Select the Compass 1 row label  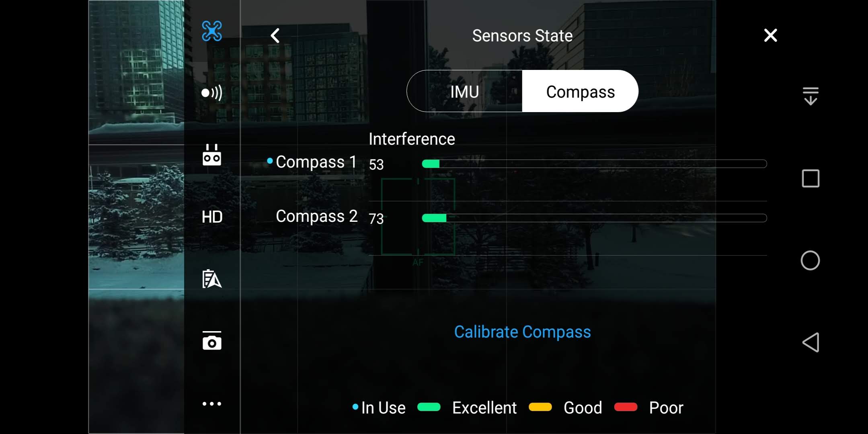(x=316, y=162)
